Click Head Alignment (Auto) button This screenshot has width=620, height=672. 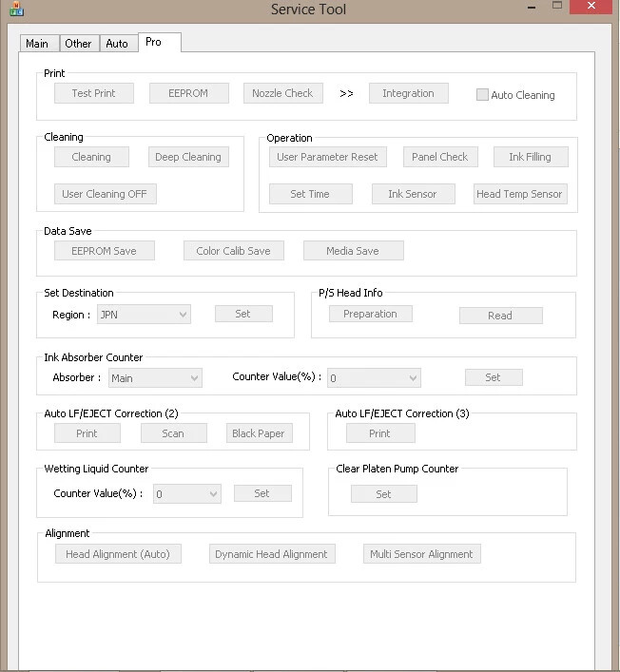[118, 554]
